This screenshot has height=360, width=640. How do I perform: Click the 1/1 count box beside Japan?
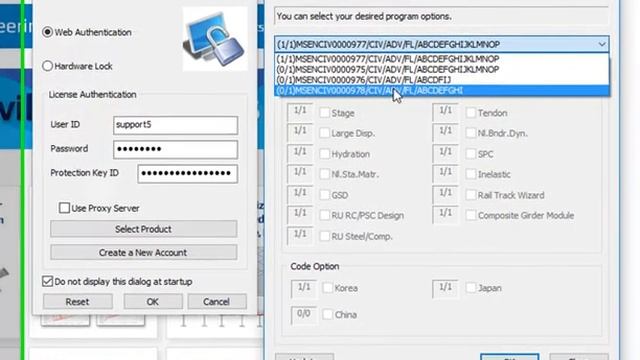click(x=445, y=288)
